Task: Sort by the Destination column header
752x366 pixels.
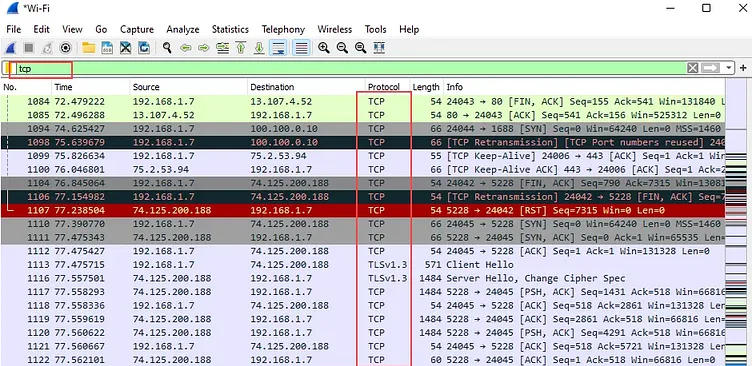Action: tap(305, 87)
